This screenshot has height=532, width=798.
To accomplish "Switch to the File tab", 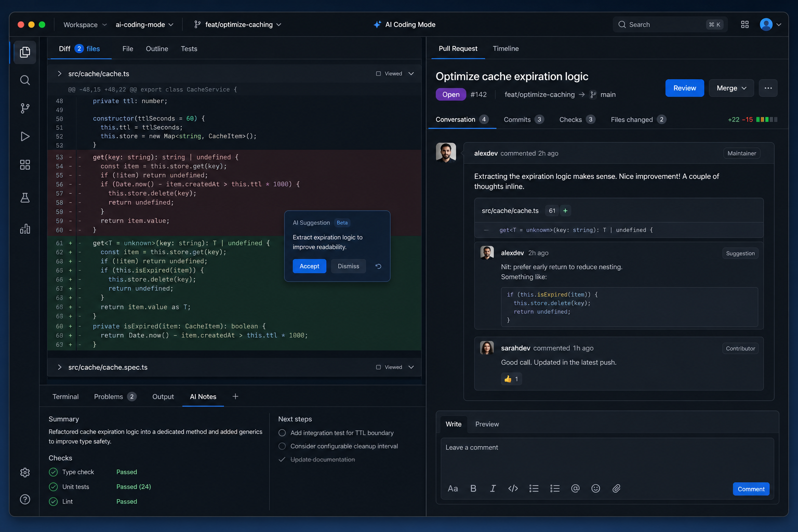I will click(128, 49).
